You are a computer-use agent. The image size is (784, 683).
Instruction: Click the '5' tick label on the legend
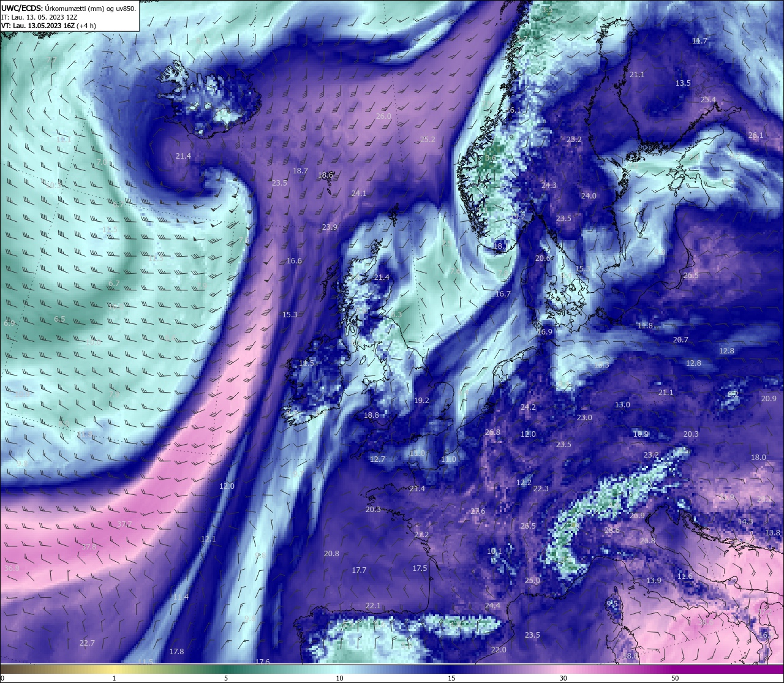pos(226,678)
